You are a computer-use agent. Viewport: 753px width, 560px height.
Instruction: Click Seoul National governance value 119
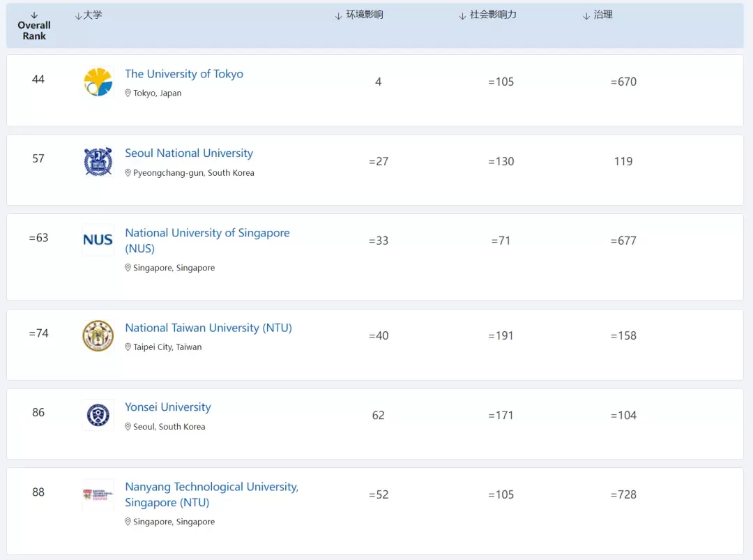pos(623,161)
